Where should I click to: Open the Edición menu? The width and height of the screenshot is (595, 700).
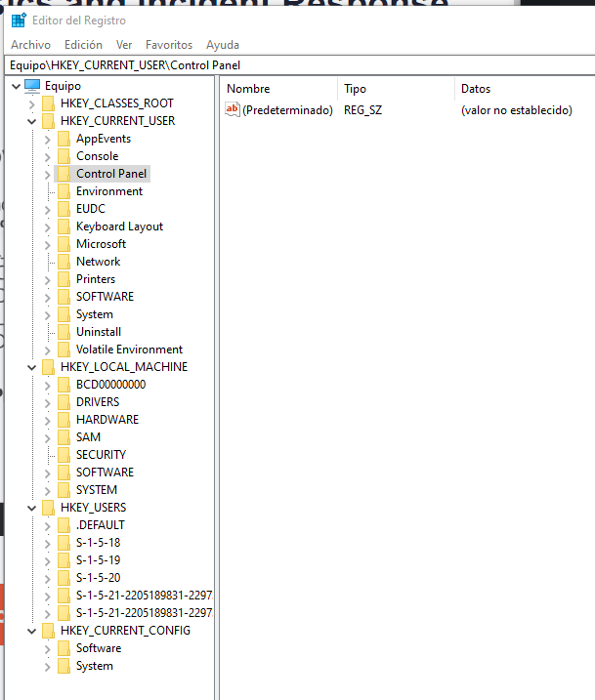pyautogui.click(x=83, y=45)
